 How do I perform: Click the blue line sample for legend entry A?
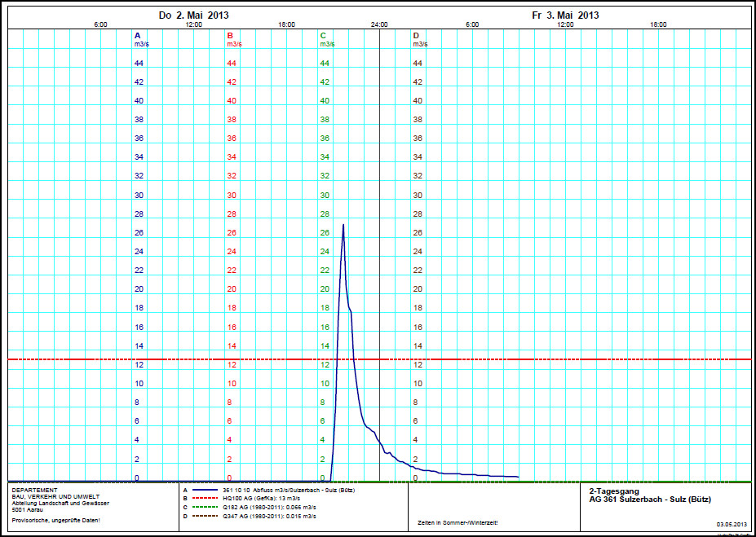(x=204, y=490)
